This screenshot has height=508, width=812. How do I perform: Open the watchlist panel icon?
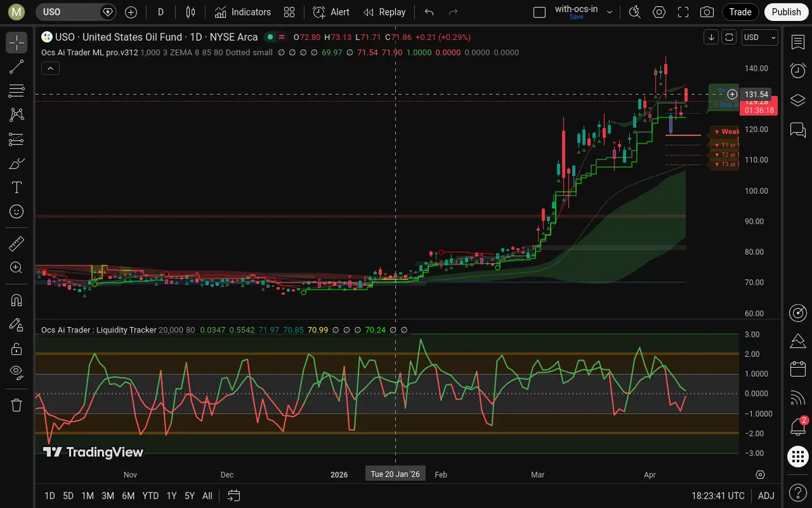[798, 43]
